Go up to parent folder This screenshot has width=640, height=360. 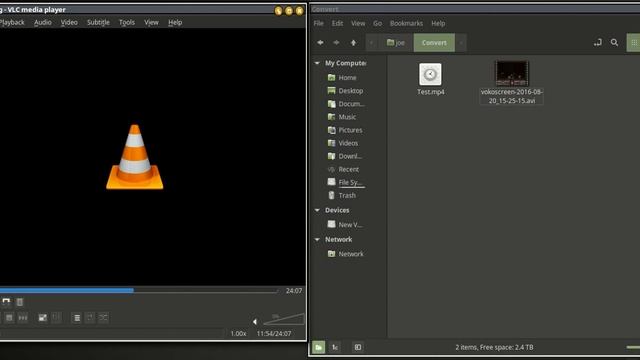tap(353, 42)
